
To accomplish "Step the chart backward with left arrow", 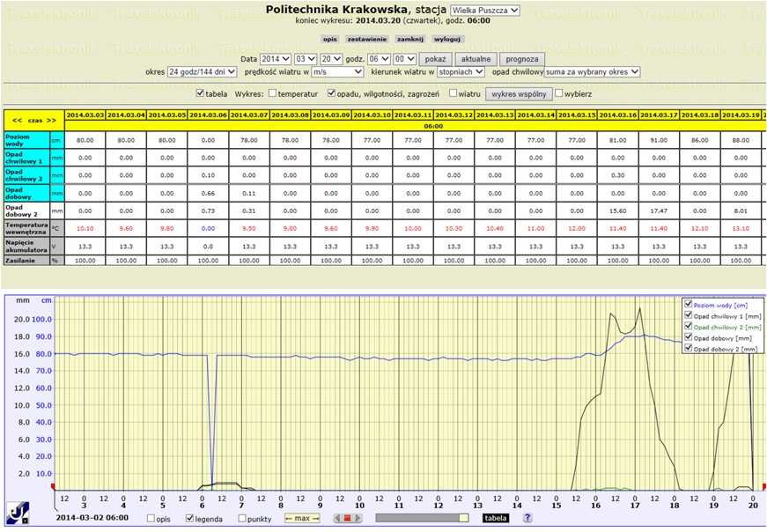I will pyautogui.click(x=337, y=518).
